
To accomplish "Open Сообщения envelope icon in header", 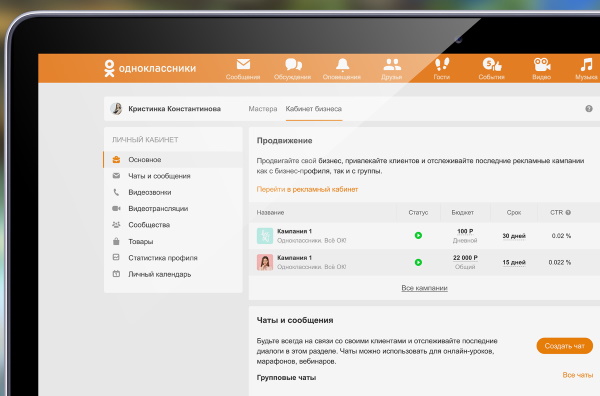I will coord(243,64).
